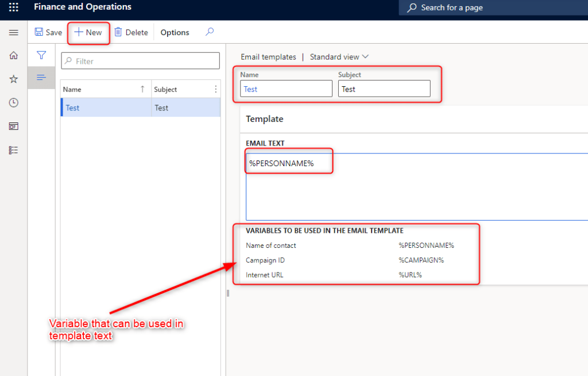Create a New email template
This screenshot has width=588, height=376.
coord(88,32)
